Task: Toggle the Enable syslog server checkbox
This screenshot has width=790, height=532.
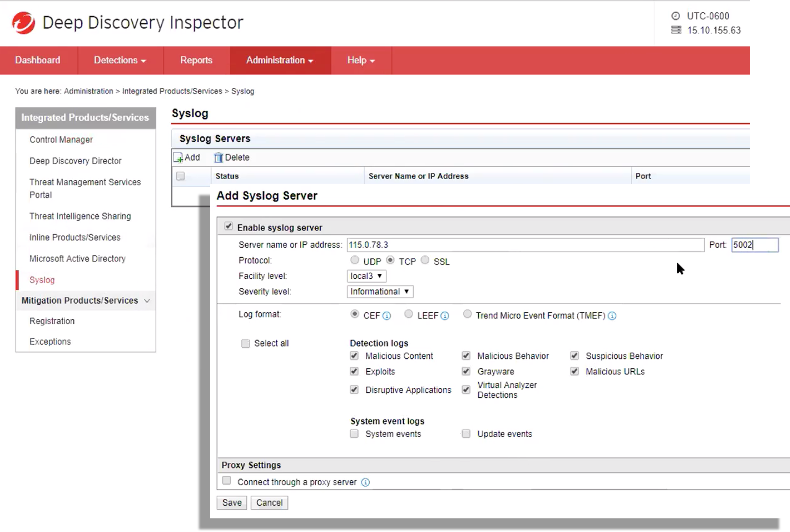Action: 228,226
